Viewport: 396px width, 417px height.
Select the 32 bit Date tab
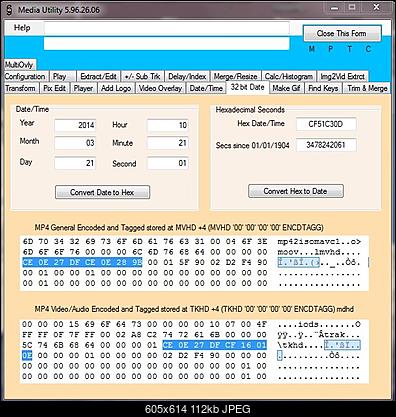tap(248, 87)
